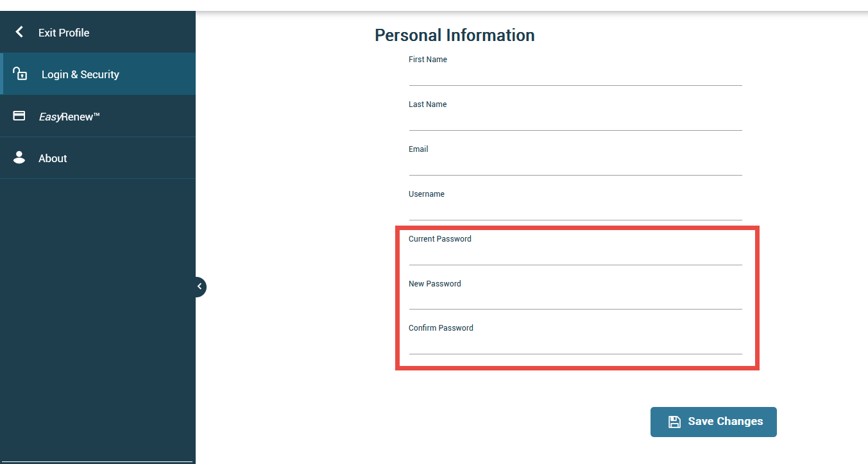Select the Username input field
868x464 pixels.
(575, 211)
